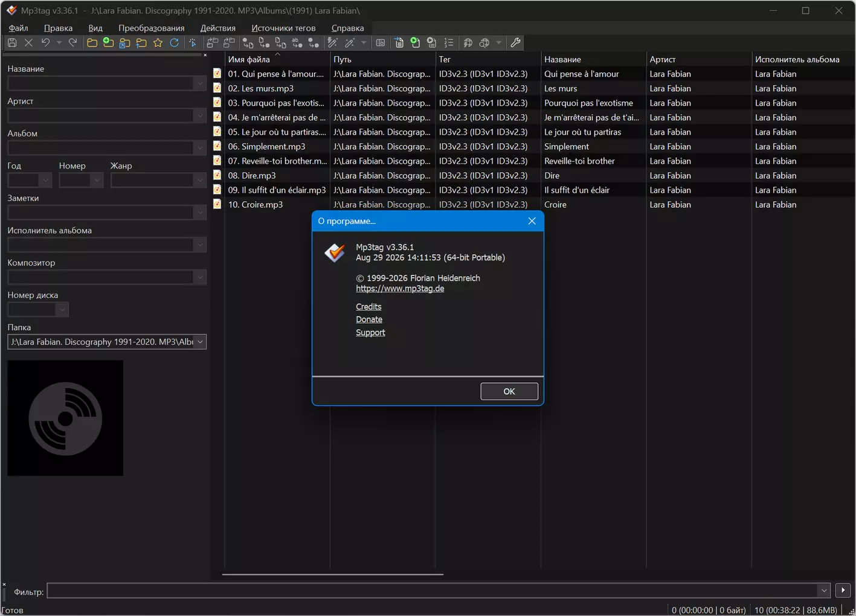
Task: Click the Filename to Filename convert icon
Action: pos(281,43)
